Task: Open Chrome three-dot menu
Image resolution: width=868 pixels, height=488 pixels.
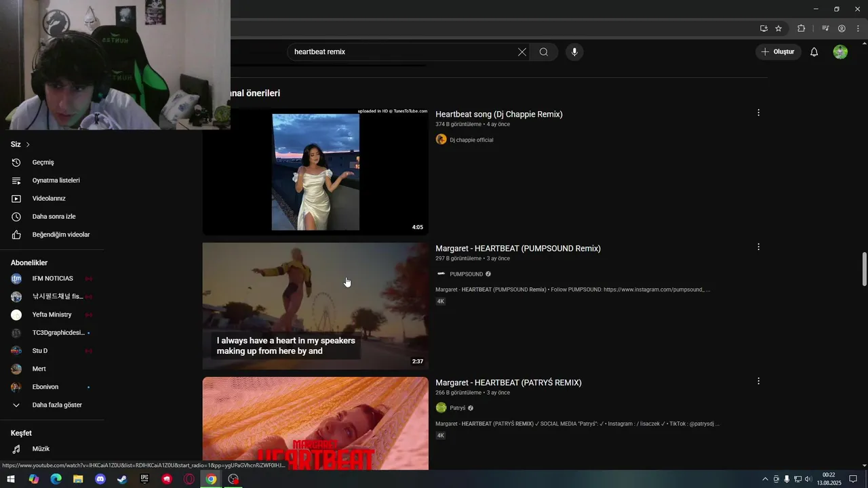Action: 858,28
